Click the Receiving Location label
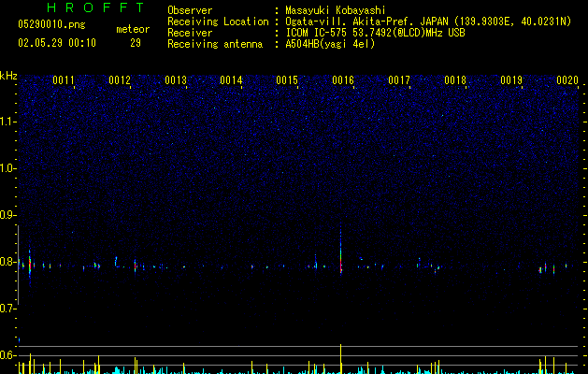The height and width of the screenshot is (374, 588). point(218,22)
